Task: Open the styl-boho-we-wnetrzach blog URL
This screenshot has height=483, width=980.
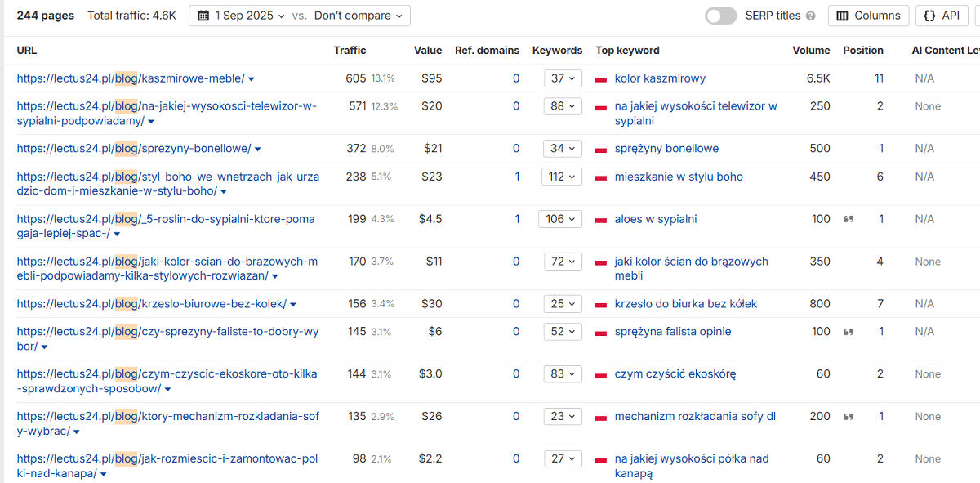Action: pos(167,184)
